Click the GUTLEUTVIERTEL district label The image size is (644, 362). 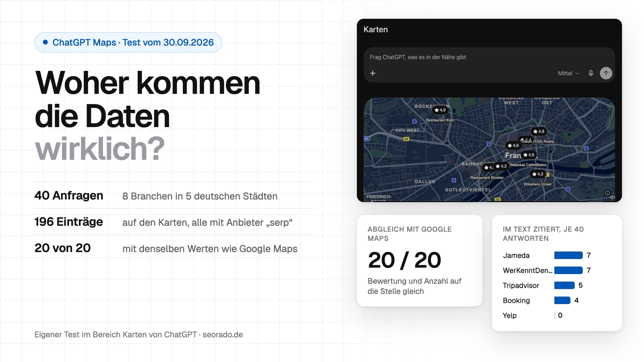click(468, 189)
